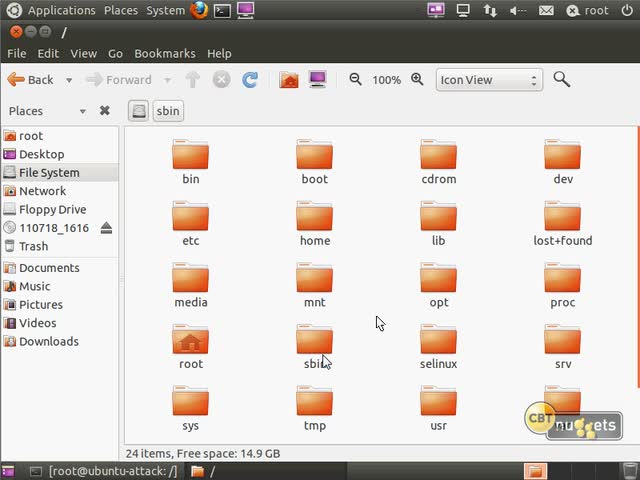Select Trash in the sidebar
This screenshot has height=480, width=640.
tap(33, 246)
